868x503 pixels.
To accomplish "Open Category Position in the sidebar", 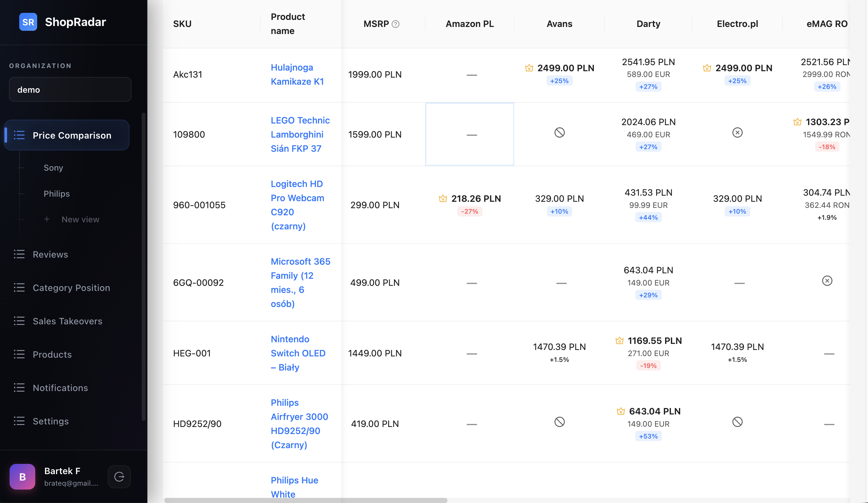I will pyautogui.click(x=71, y=287).
